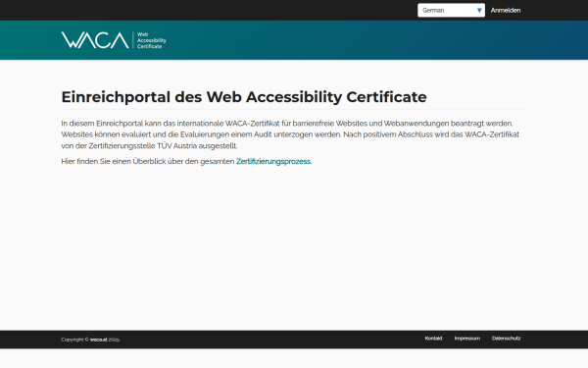Click the paragraph starting 'In diesem Einreichportal'
The image size is (588, 368).
pyautogui.click(x=290, y=134)
